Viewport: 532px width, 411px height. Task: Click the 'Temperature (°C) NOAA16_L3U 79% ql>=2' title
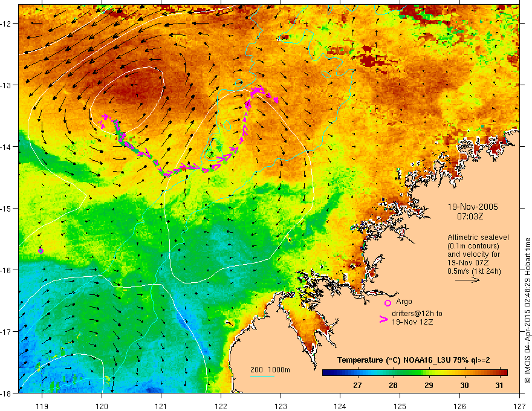pyautogui.click(x=414, y=360)
